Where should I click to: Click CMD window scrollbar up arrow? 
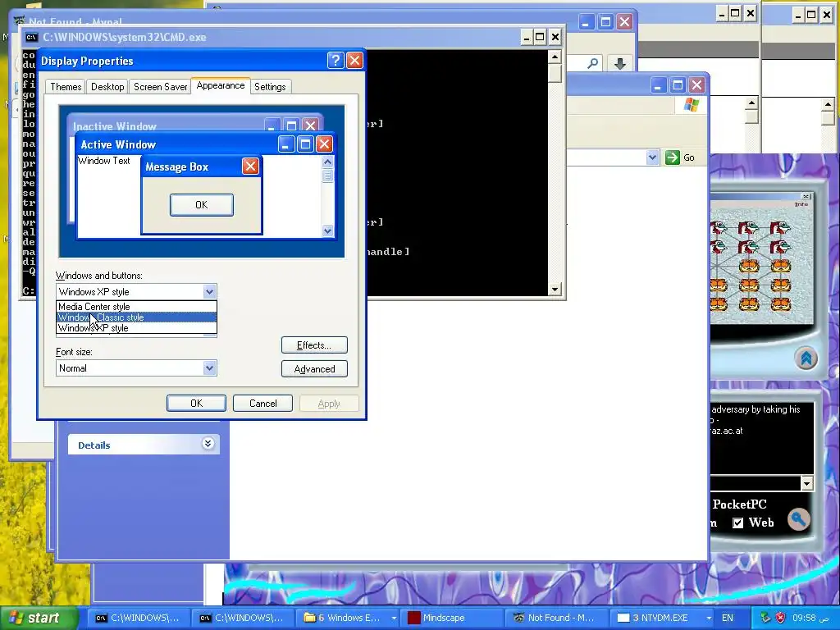555,57
